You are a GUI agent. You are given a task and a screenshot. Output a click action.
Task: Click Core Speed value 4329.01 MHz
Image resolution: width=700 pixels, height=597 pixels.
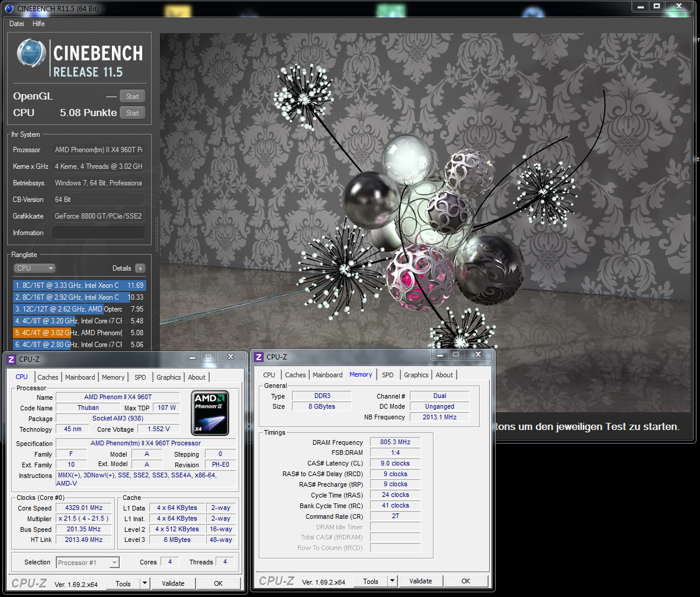tap(84, 508)
